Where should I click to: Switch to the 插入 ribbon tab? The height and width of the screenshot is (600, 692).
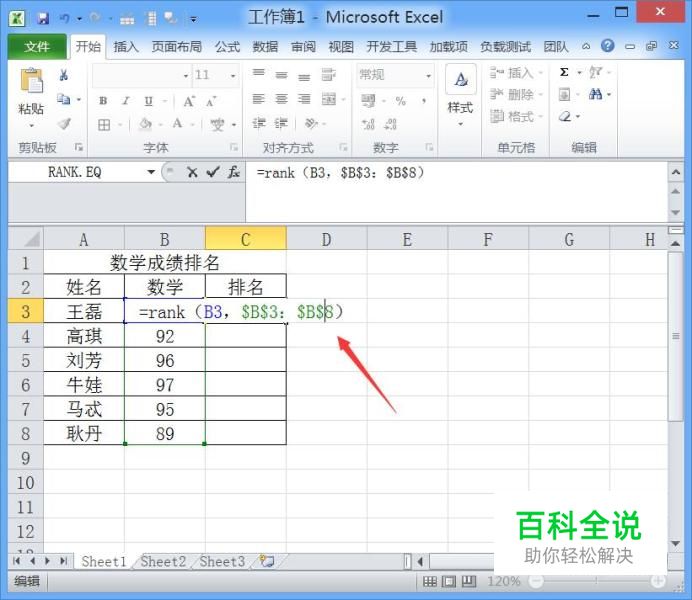coord(126,46)
